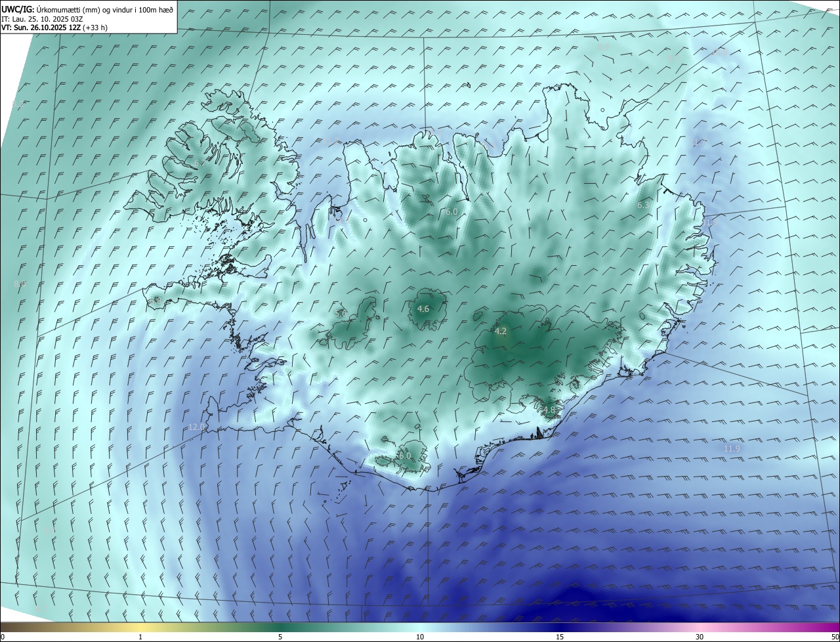Click the 6.7 value in the Westfjords
840x642 pixels.
(199, 162)
